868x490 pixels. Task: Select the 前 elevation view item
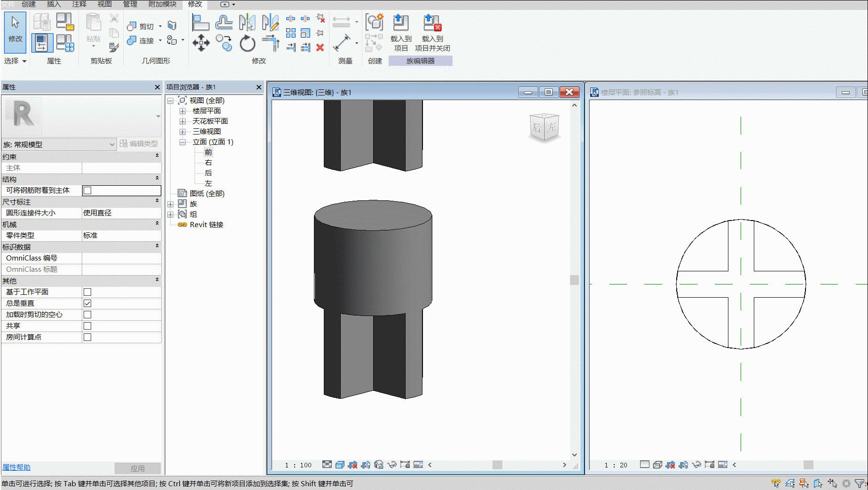[208, 152]
